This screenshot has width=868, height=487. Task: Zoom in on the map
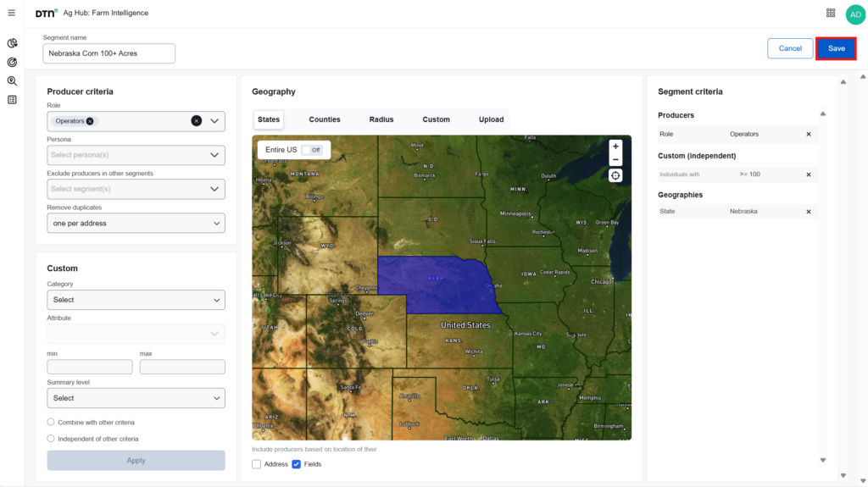click(x=615, y=147)
